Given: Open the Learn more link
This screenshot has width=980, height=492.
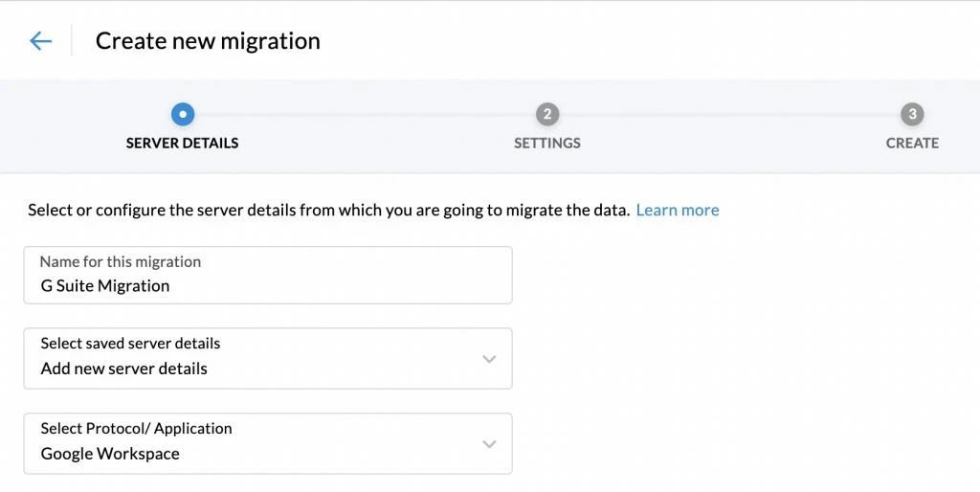Looking at the screenshot, I should point(677,211).
